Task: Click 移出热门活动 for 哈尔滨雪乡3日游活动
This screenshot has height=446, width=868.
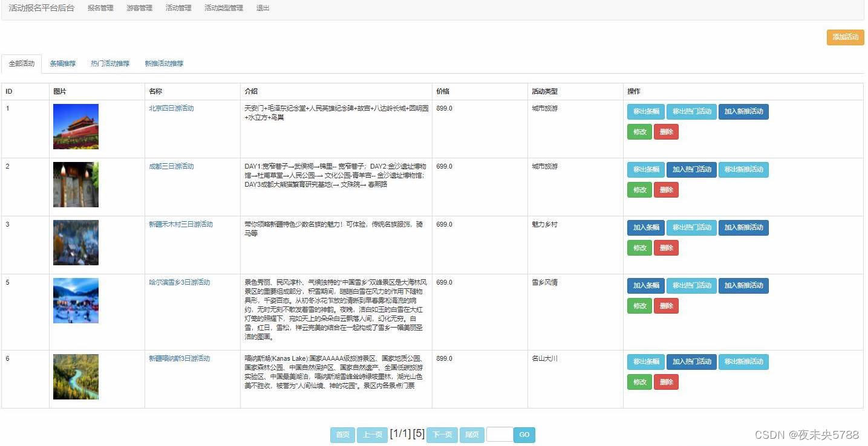Action: click(691, 286)
